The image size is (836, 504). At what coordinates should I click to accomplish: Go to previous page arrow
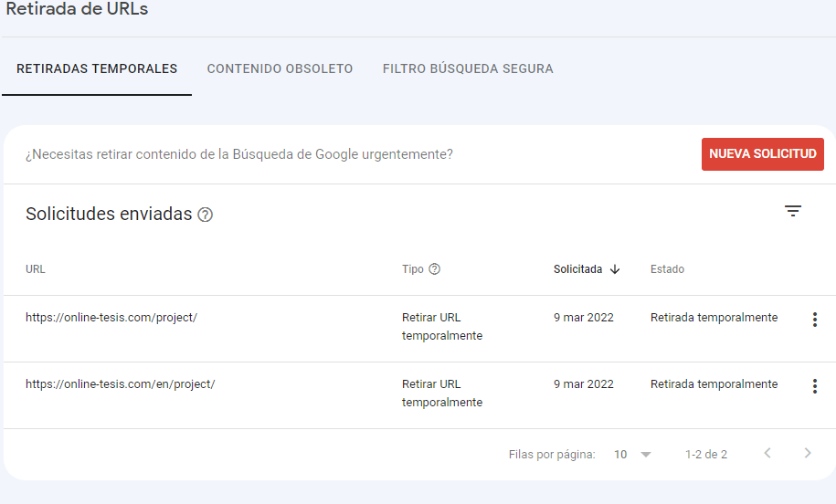767,453
